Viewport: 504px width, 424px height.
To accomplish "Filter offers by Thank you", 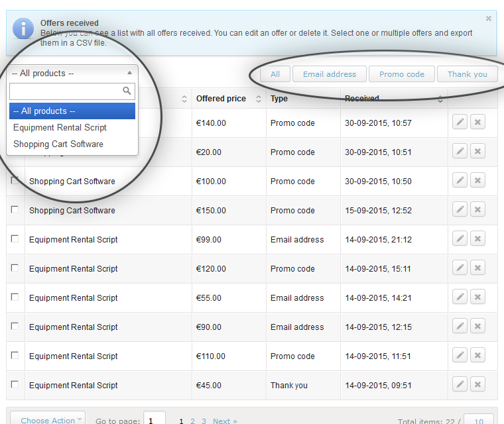I will [468, 74].
